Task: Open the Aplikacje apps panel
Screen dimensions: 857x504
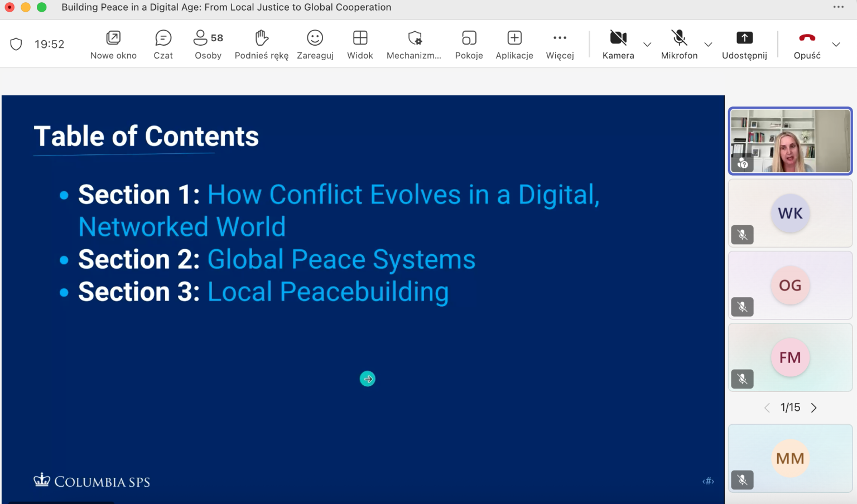Action: [513, 44]
